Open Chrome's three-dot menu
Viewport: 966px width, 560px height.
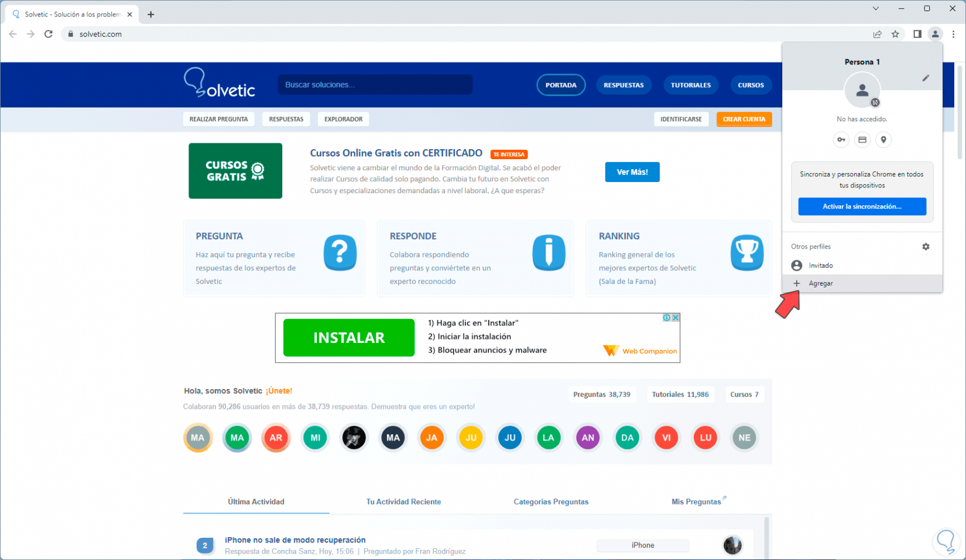coord(953,34)
